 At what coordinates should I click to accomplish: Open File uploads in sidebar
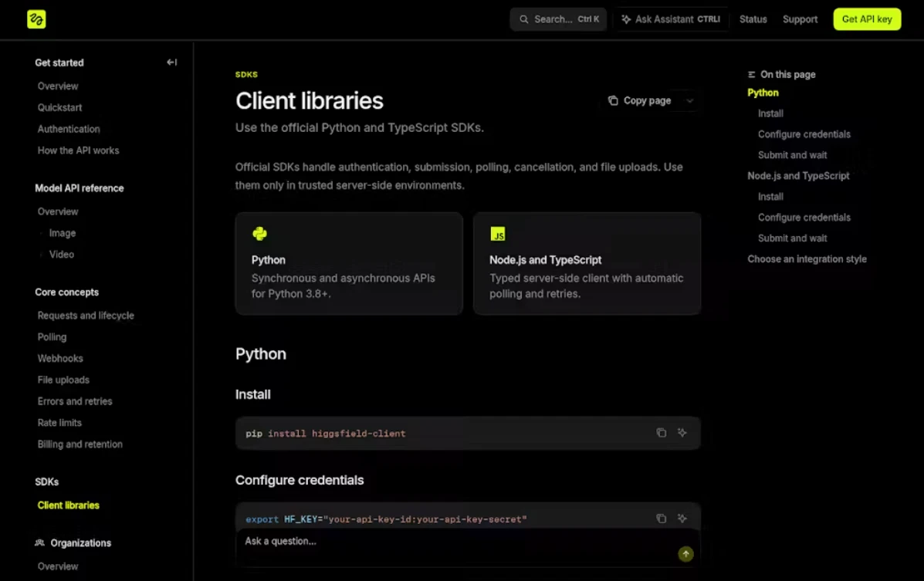[63, 380]
